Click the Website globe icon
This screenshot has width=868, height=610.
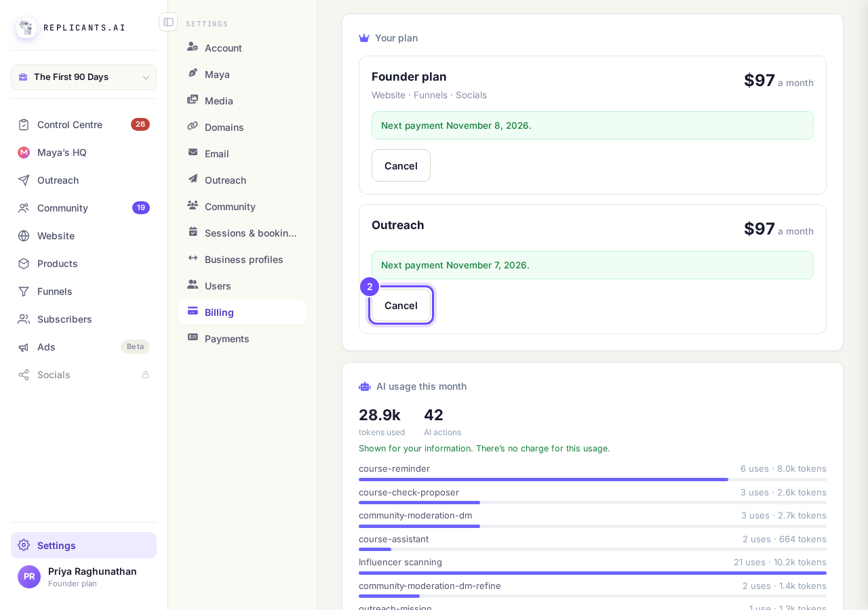[24, 236]
